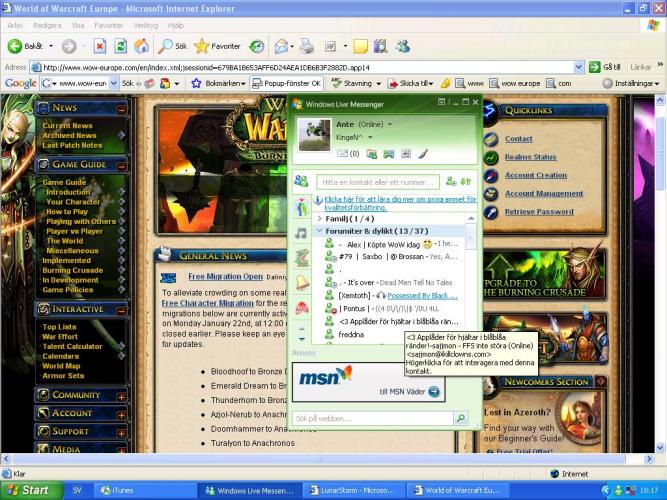Click the contact search field in Messenger
This screenshot has width=667, height=500.
(x=376, y=182)
